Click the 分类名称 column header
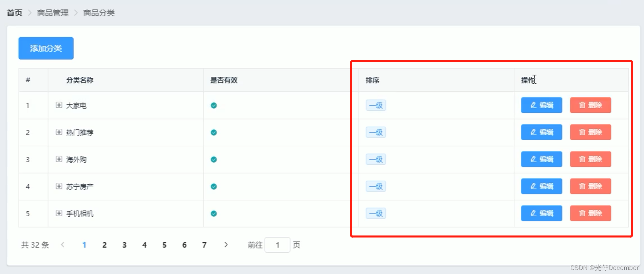 click(80, 80)
